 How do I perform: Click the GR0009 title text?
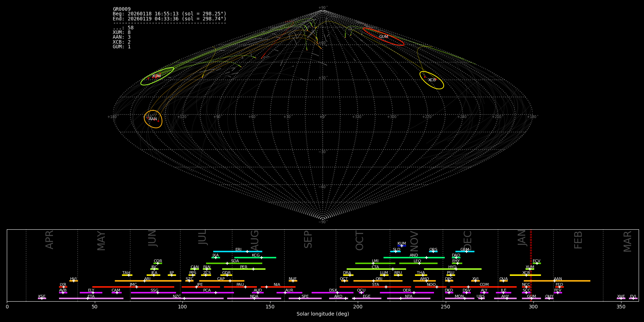pyautogui.click(x=122, y=9)
